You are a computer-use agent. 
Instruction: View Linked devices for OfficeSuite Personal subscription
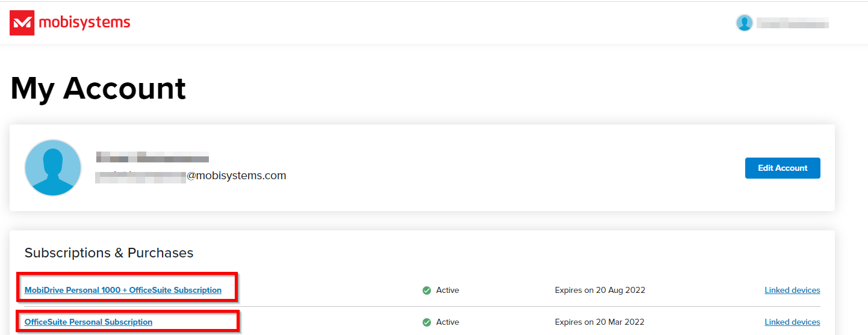point(792,322)
